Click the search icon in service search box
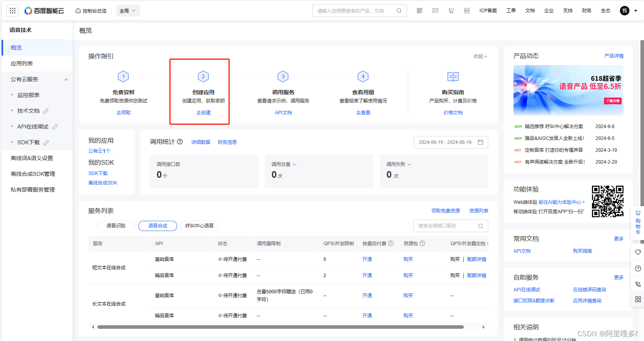 point(480,226)
